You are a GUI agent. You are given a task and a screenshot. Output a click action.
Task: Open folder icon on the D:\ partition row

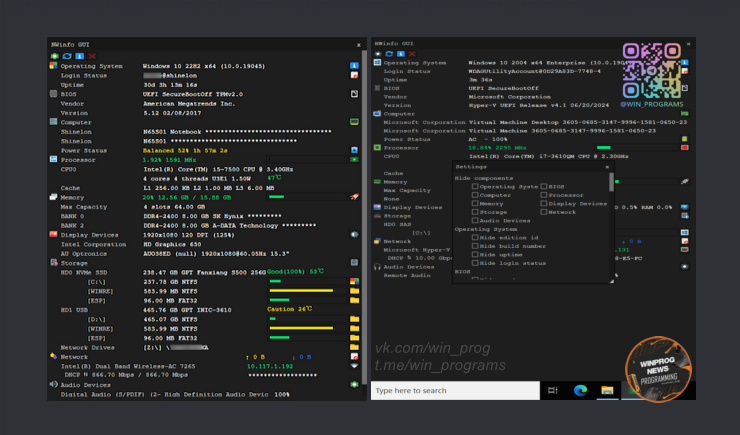click(x=354, y=319)
